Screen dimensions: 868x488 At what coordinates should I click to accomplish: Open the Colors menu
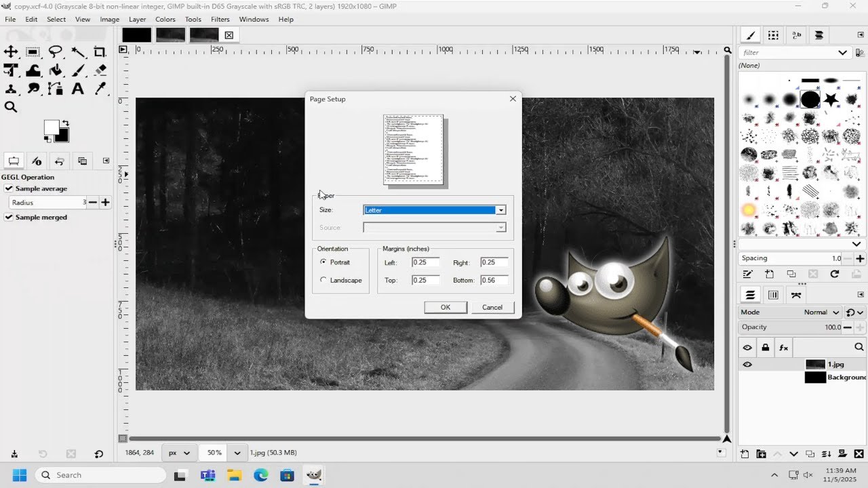165,20
